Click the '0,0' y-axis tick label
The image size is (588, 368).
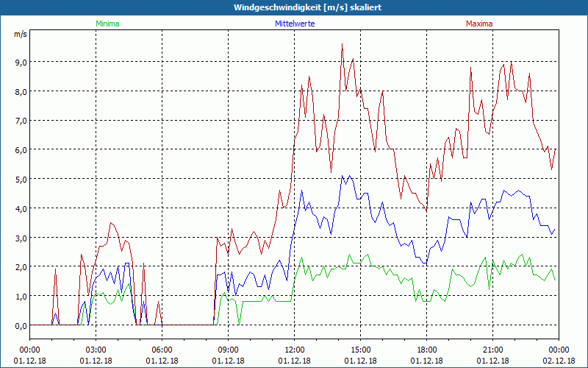click(x=21, y=326)
